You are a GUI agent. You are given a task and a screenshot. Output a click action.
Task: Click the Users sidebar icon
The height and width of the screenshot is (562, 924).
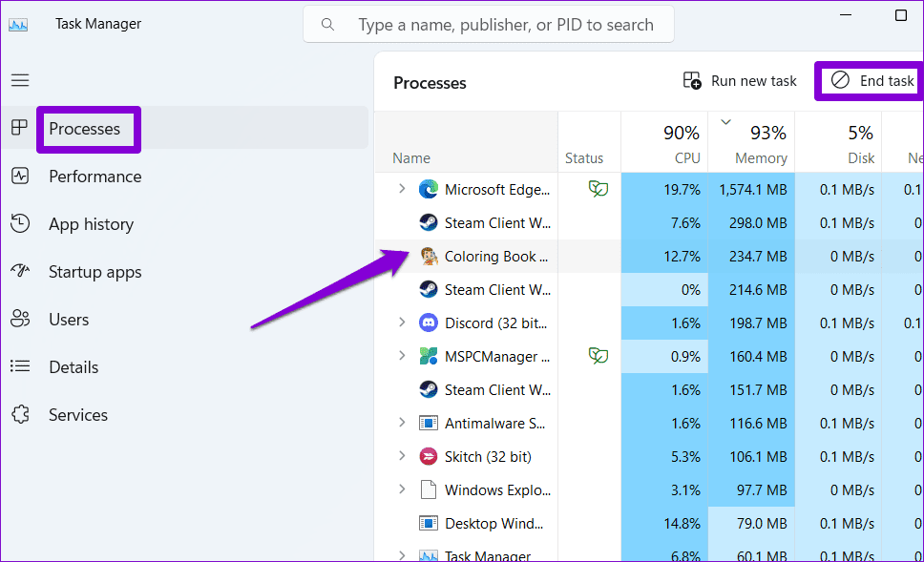pos(20,319)
